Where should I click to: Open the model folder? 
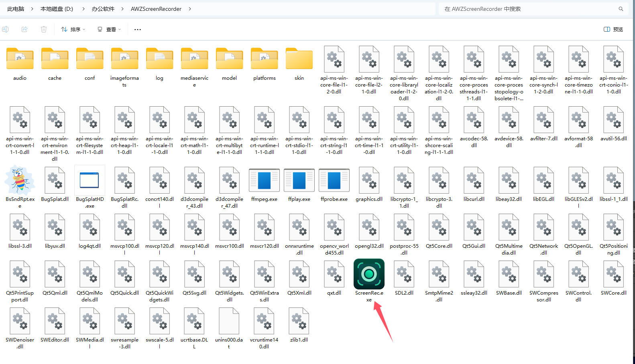click(x=229, y=59)
